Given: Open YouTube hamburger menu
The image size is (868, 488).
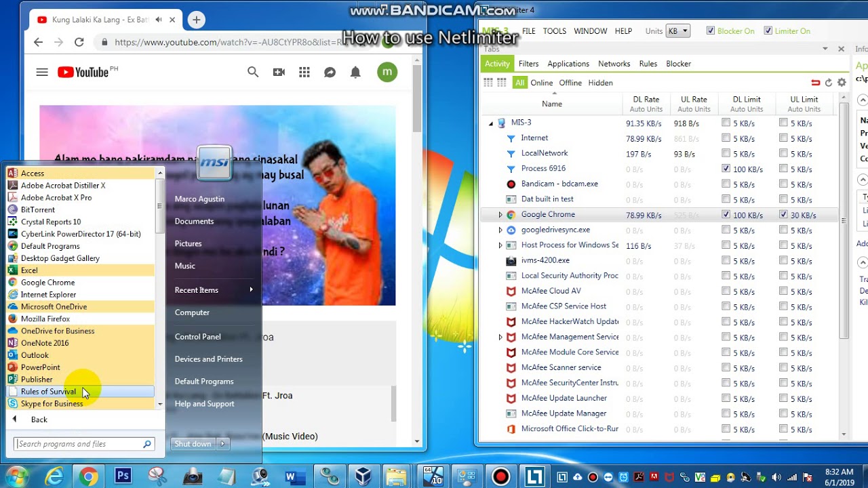Looking at the screenshot, I should pyautogui.click(x=42, y=73).
